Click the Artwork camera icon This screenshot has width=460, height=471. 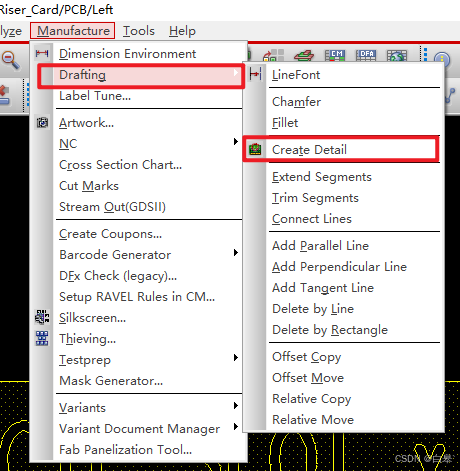pos(42,123)
